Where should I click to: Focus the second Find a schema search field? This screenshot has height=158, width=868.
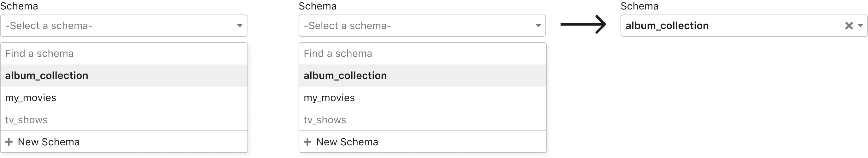pos(423,54)
